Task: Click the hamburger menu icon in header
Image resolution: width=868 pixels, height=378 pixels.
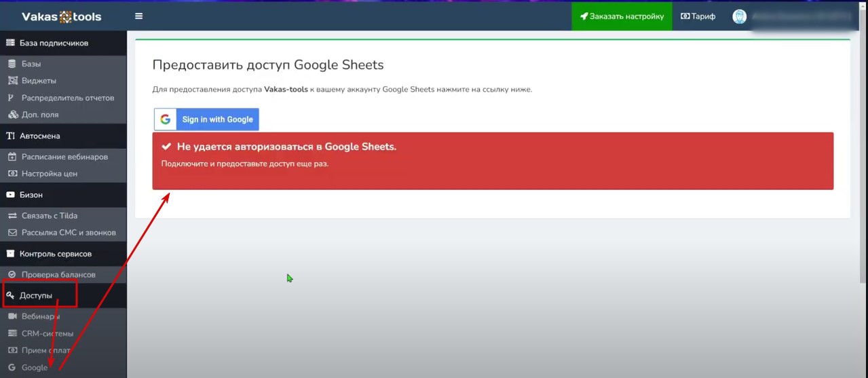Action: pos(139,16)
